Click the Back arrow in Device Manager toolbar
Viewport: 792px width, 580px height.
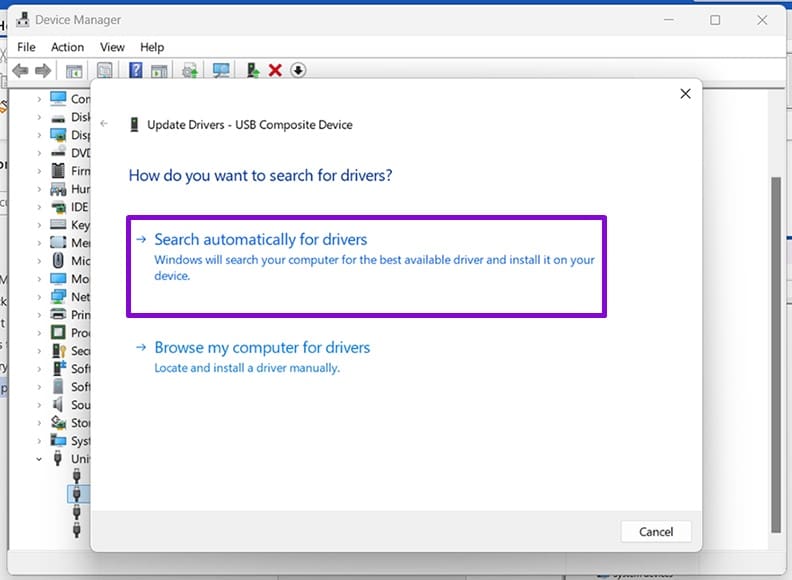[x=20, y=70]
